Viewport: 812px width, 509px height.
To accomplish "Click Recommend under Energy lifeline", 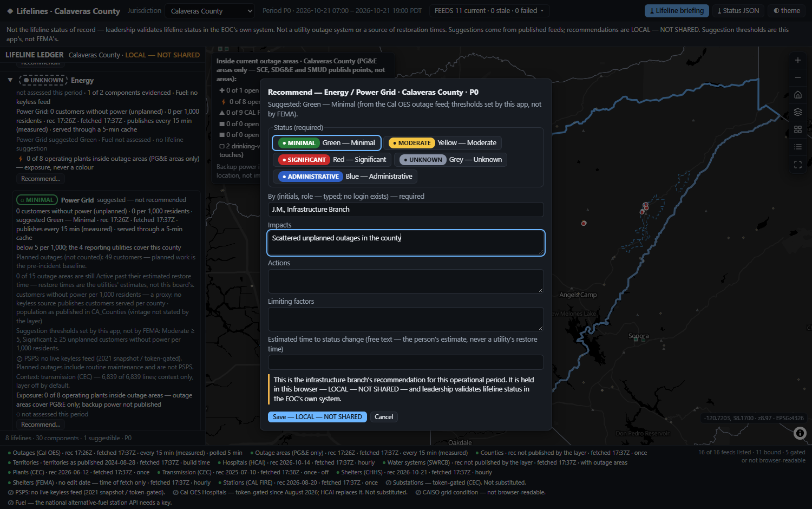I will pos(41,179).
